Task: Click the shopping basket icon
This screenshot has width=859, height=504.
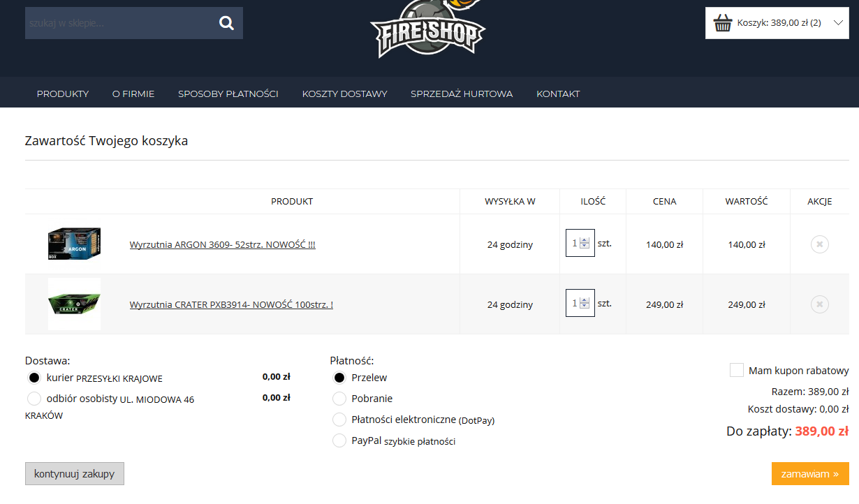Action: click(723, 23)
